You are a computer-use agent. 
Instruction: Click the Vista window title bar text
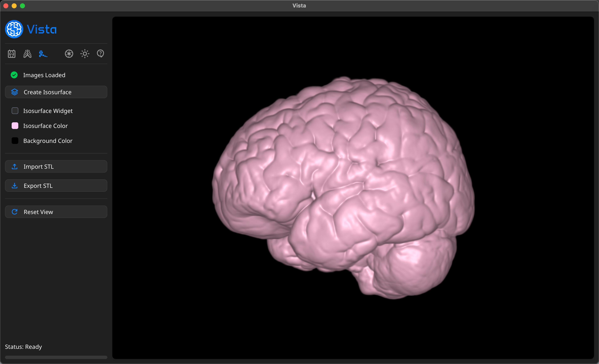coord(299,6)
